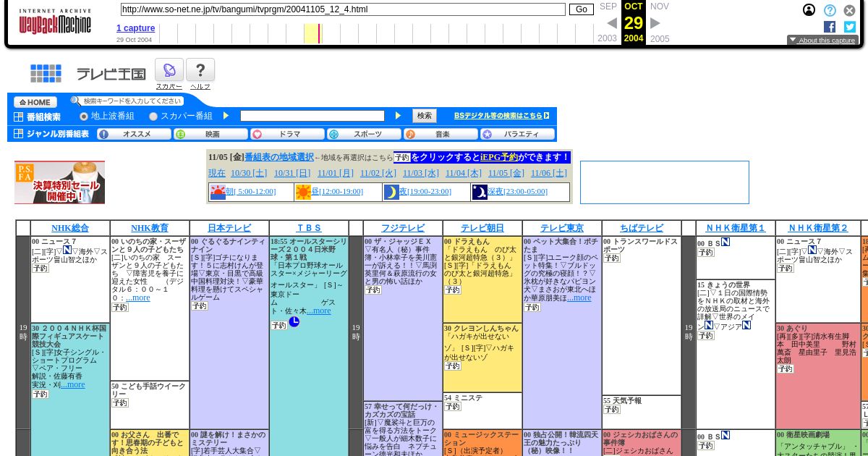Open Wayback help question icon
The image size is (868, 456).
[830, 10]
